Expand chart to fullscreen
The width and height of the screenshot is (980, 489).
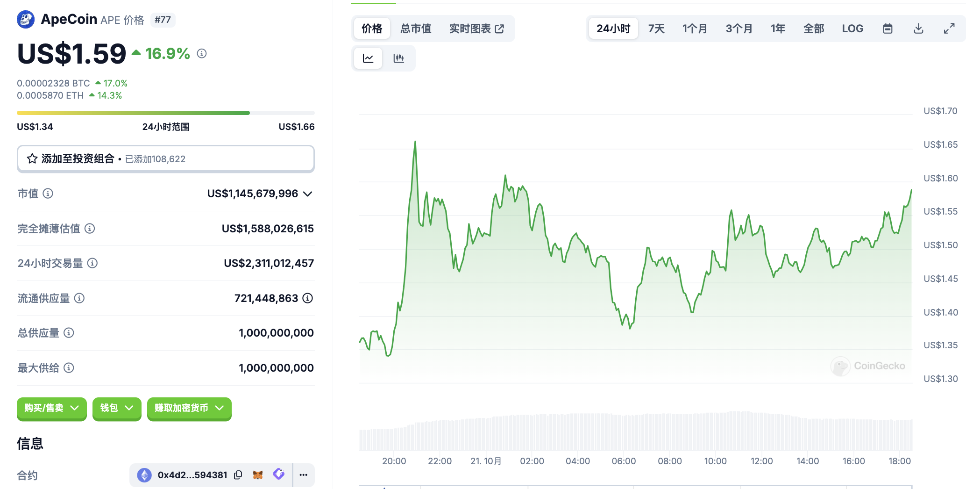pyautogui.click(x=949, y=29)
